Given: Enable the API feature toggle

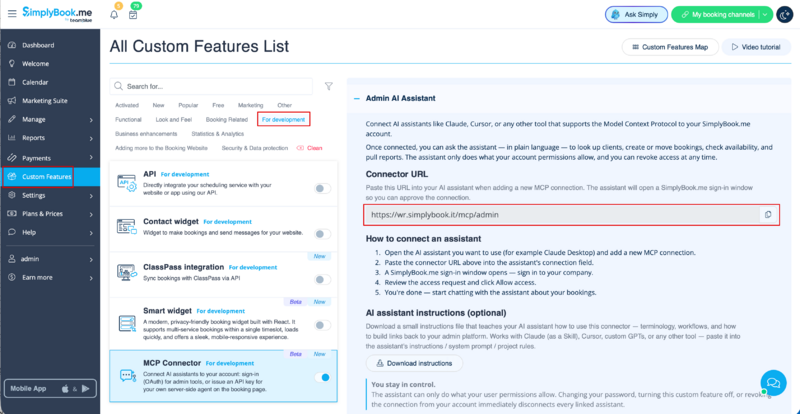Looking at the screenshot, I should (x=322, y=188).
